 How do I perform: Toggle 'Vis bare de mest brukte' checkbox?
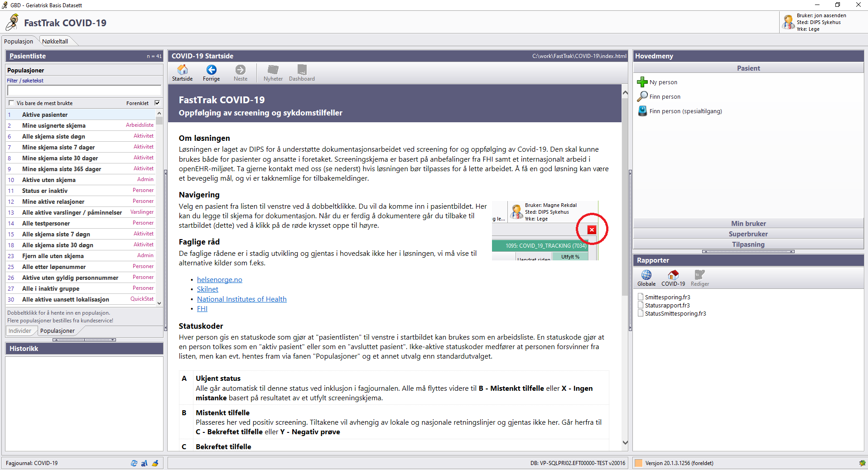[x=11, y=103]
